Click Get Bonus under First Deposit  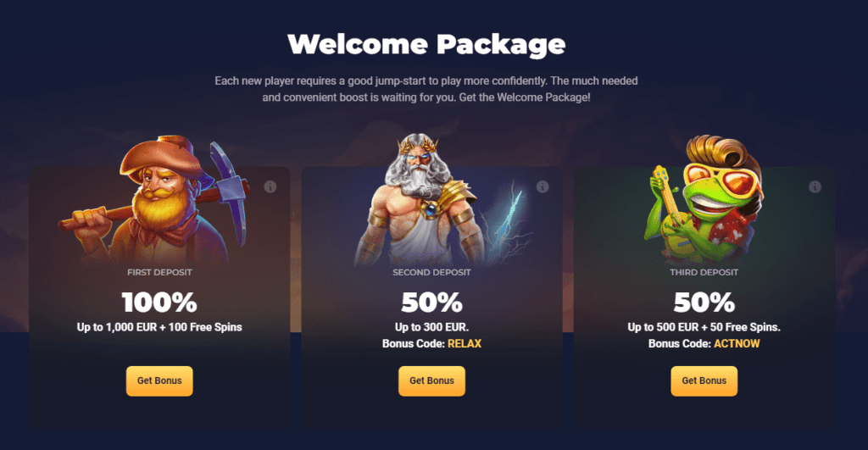click(159, 381)
